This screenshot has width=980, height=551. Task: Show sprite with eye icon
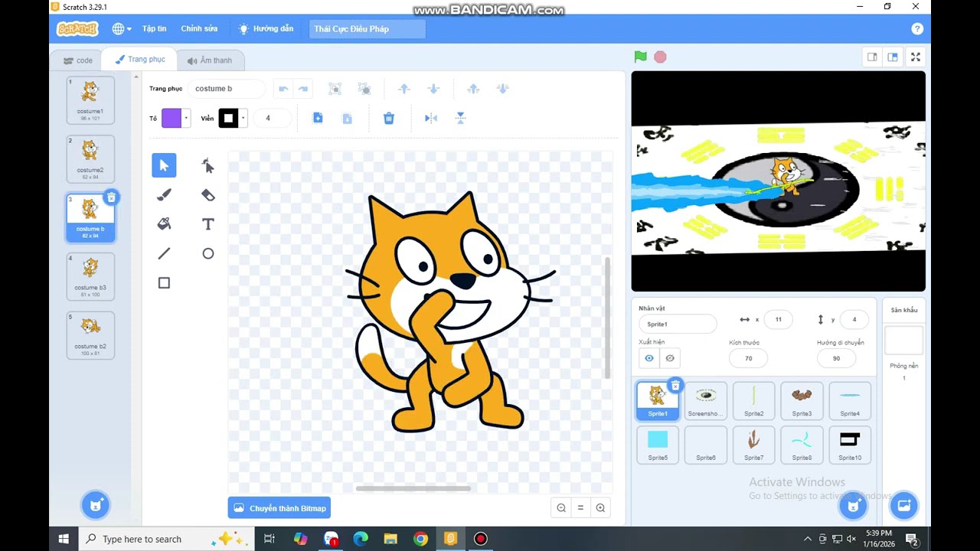point(649,358)
